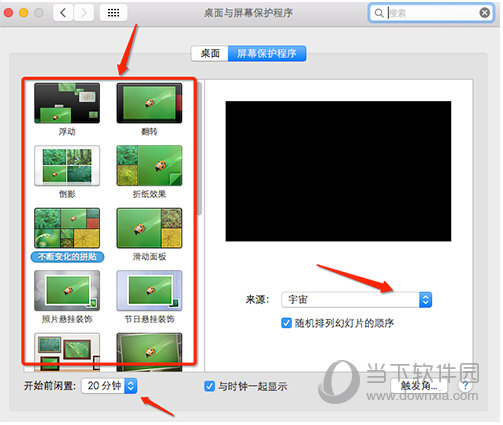Click the 节日悬挂装饰 label text
Screen dimensions: 503x425
149,319
